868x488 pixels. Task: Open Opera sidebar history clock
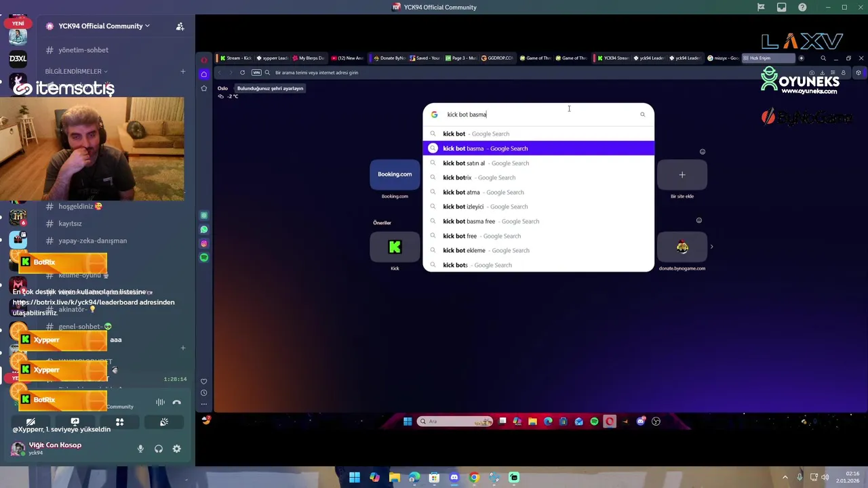[203, 392]
